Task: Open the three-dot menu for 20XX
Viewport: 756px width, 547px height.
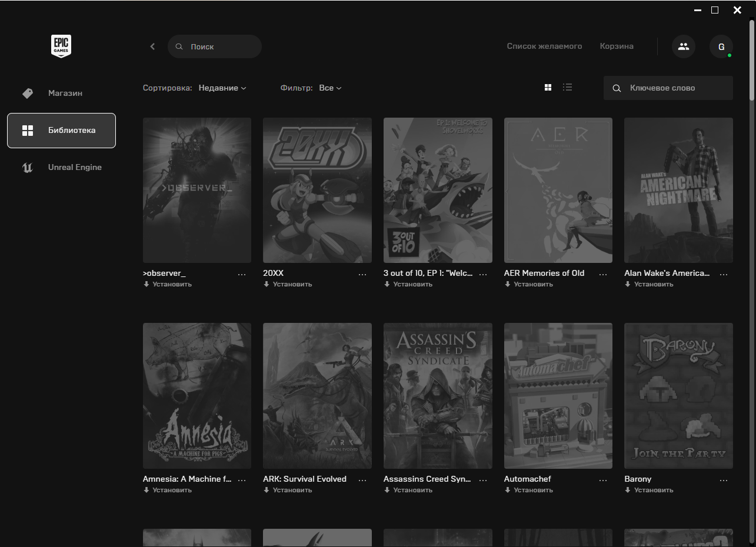Action: [x=362, y=274]
